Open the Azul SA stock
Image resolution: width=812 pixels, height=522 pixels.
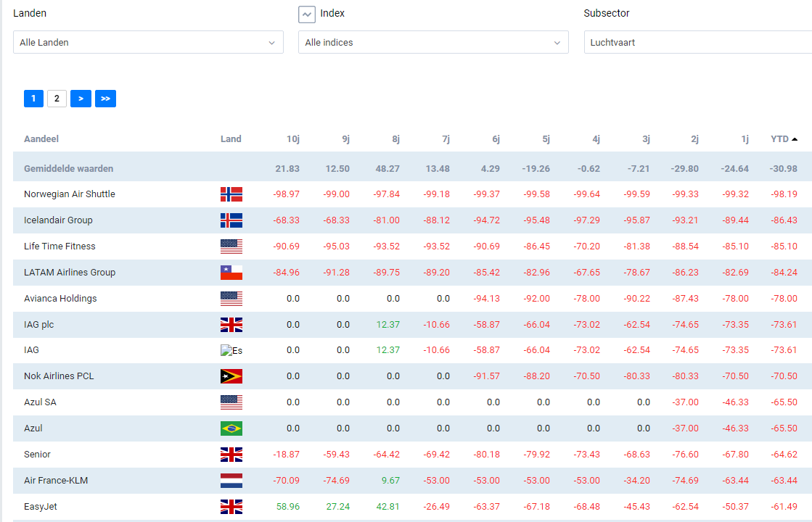[x=40, y=402]
